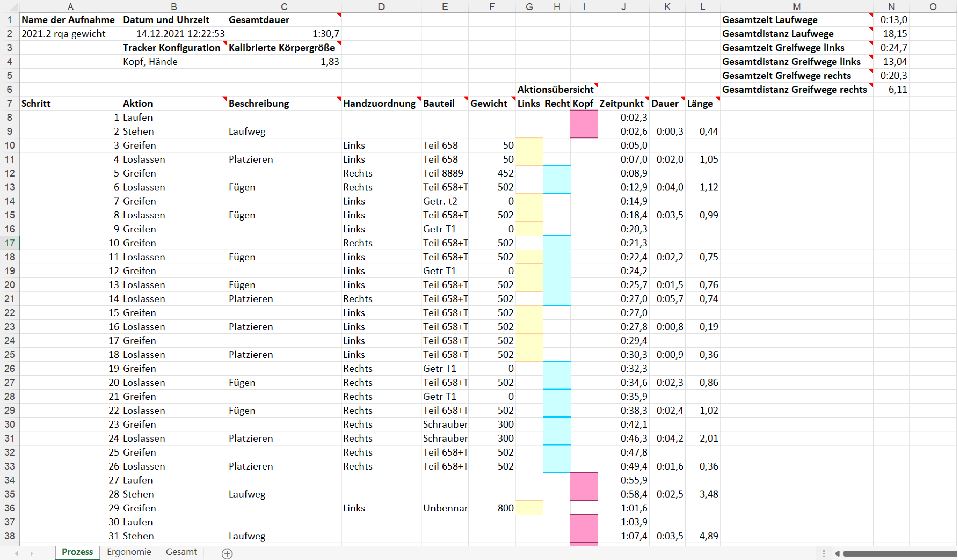
Task: Select 'Laufweg' description in row 38
Action: tap(284, 536)
